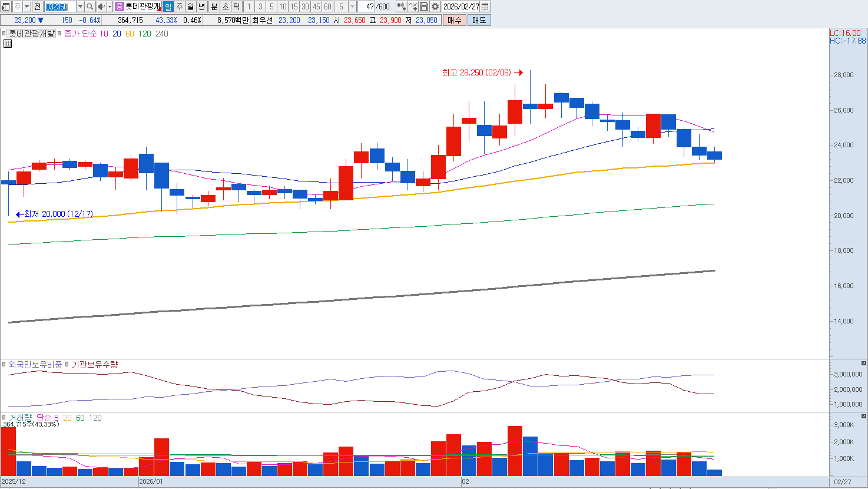Click the speaker sound icon
The width and height of the screenshot is (868, 489).
[101, 6]
